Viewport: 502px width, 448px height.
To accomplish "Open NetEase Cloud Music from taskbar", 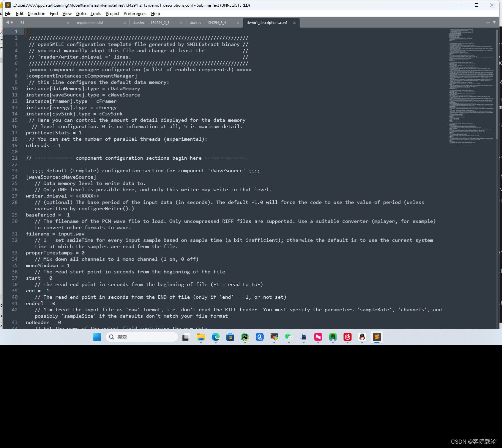I will (348, 337).
